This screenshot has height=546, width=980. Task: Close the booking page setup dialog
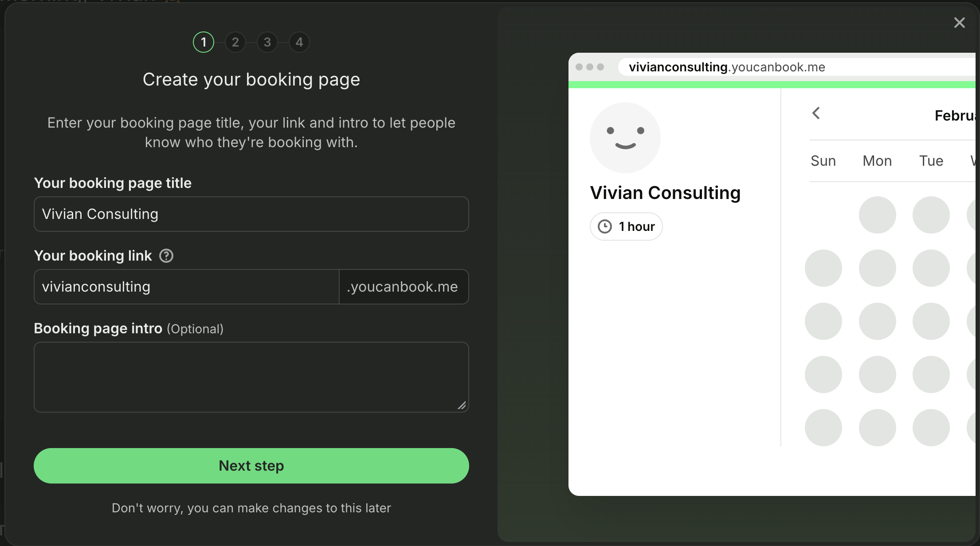pyautogui.click(x=959, y=23)
